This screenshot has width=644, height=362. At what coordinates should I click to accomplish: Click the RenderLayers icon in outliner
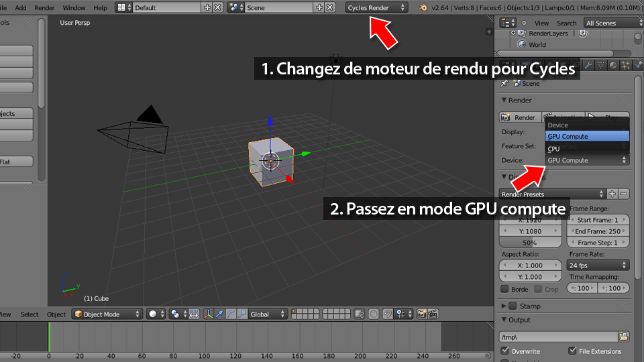522,34
